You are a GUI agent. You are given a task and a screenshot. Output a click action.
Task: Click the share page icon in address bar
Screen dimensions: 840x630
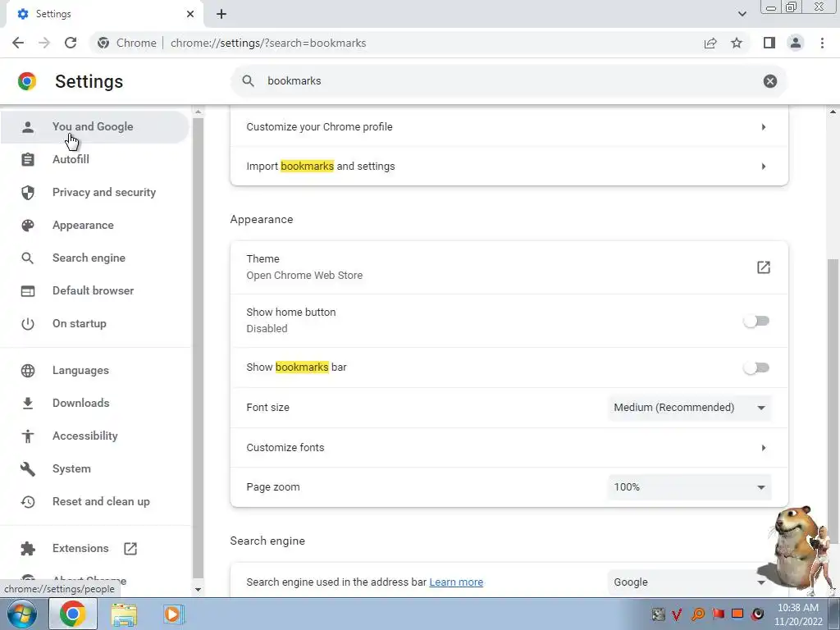[x=710, y=43]
